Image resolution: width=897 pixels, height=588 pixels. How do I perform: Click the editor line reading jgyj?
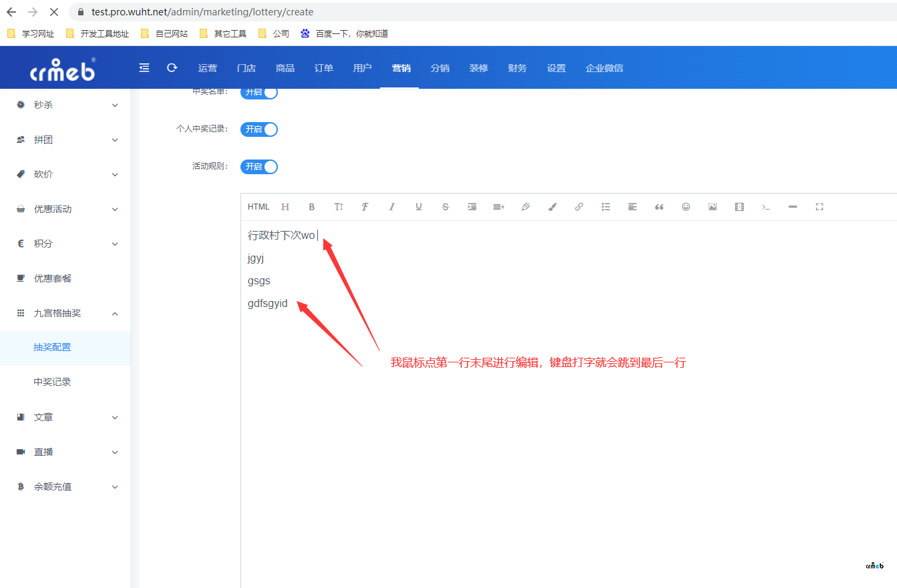[x=256, y=258]
